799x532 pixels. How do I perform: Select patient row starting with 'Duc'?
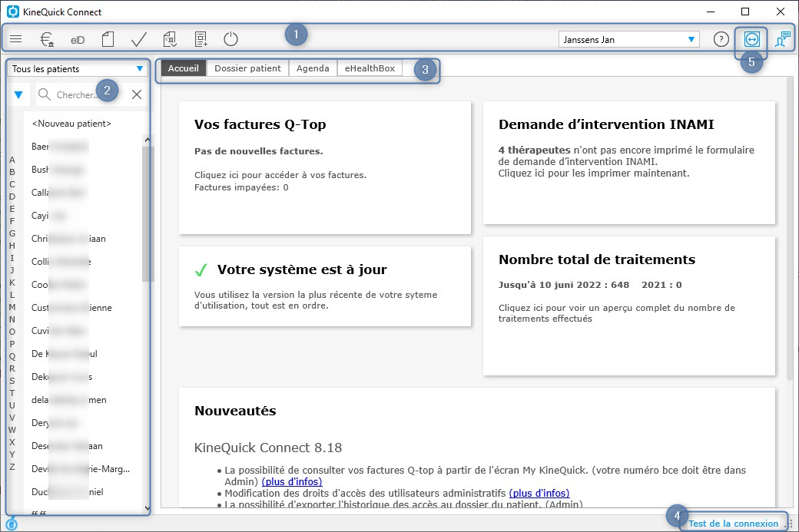point(83,492)
